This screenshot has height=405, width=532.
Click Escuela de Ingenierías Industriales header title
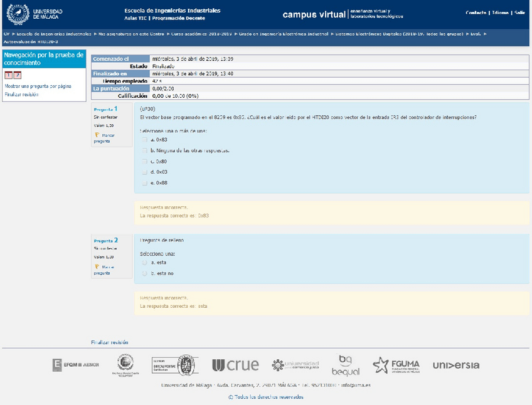tap(173, 11)
